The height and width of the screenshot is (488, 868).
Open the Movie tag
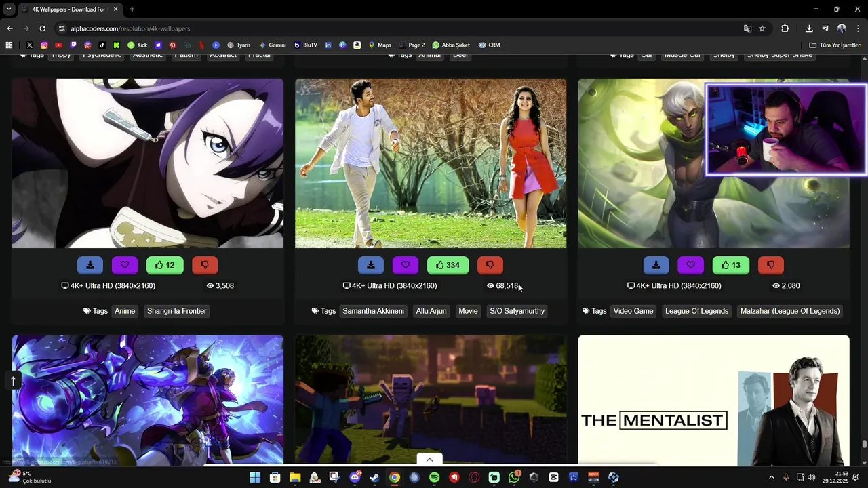coord(468,311)
